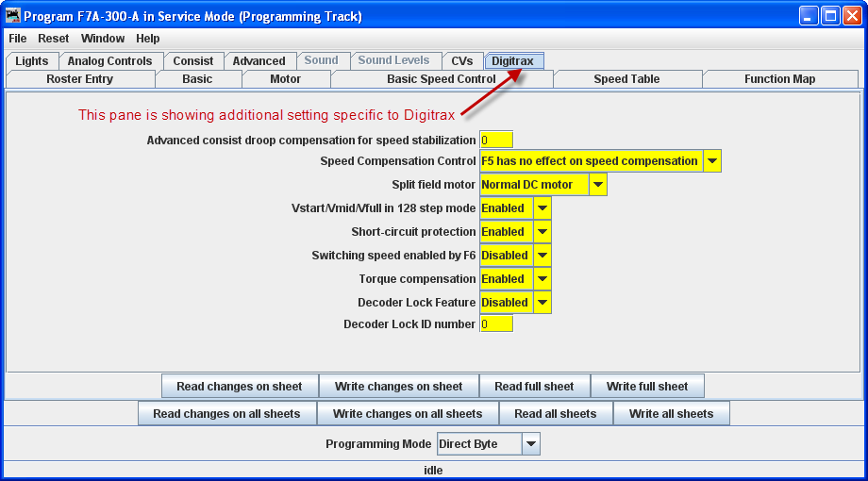Change the Short-circuit protection dropdown

542,232
